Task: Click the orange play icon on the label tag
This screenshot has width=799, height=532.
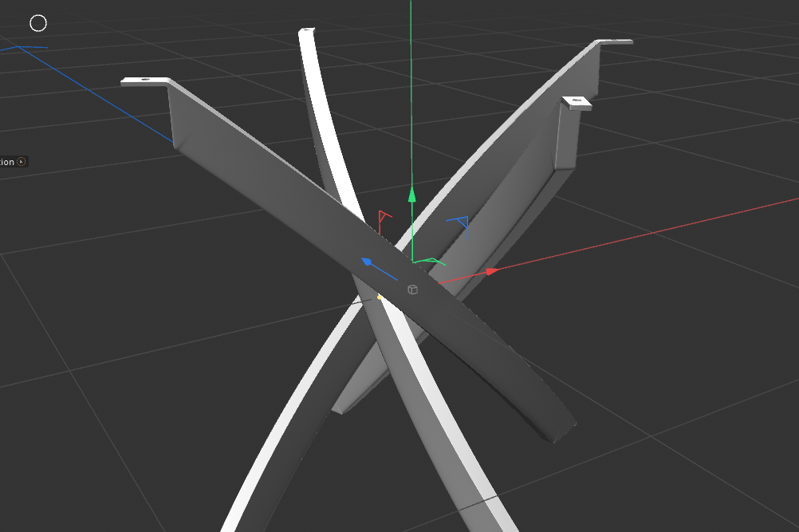Action: tap(22, 162)
